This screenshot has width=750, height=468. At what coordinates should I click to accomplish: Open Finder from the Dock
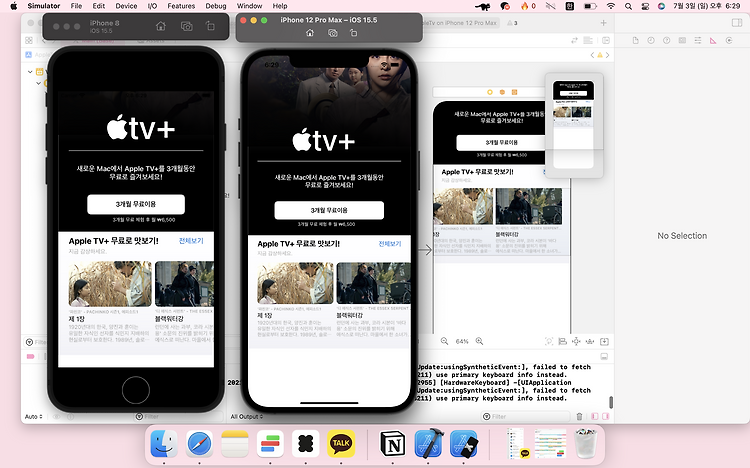164,444
